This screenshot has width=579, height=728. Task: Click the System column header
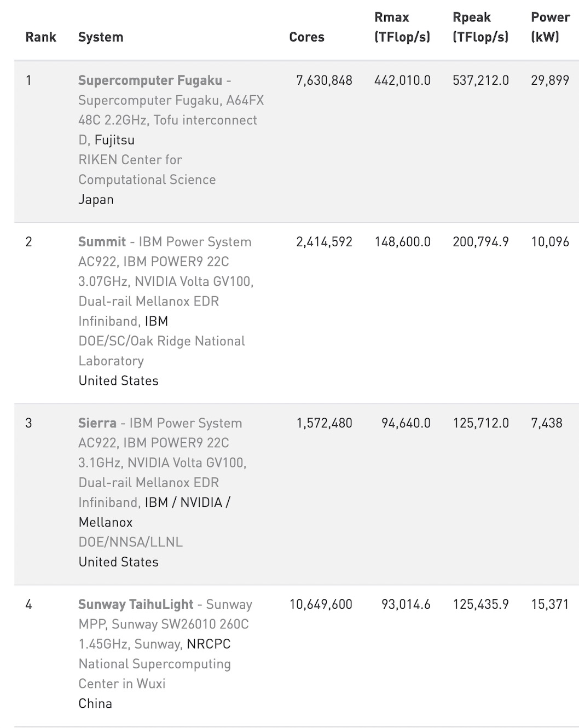[101, 37]
